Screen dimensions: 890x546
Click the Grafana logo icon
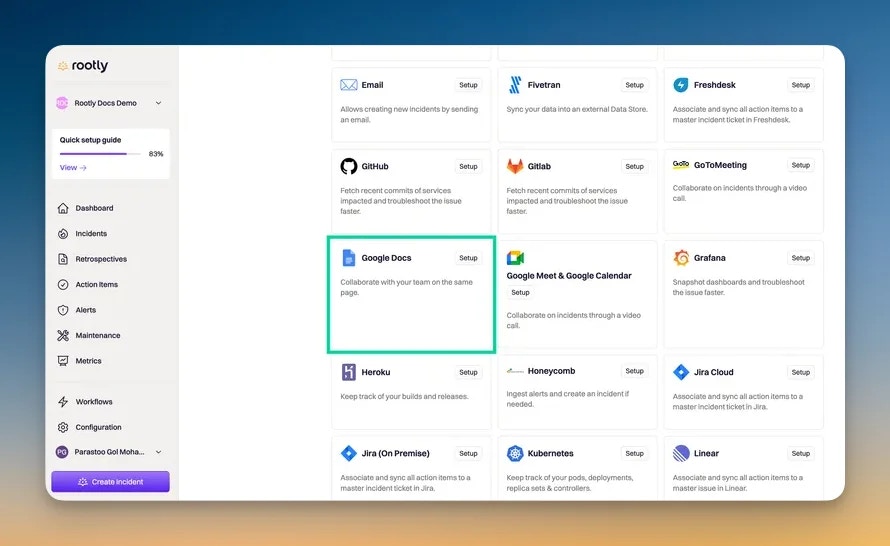point(681,258)
